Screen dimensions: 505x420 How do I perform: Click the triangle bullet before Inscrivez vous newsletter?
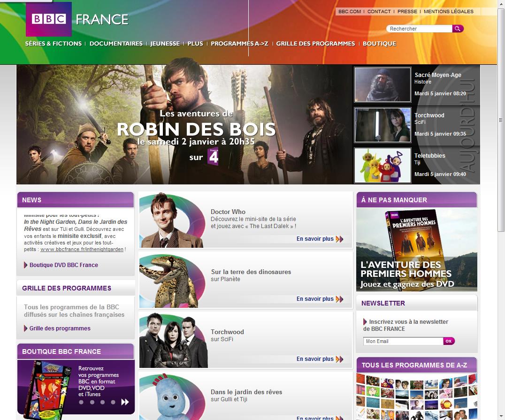coord(365,321)
